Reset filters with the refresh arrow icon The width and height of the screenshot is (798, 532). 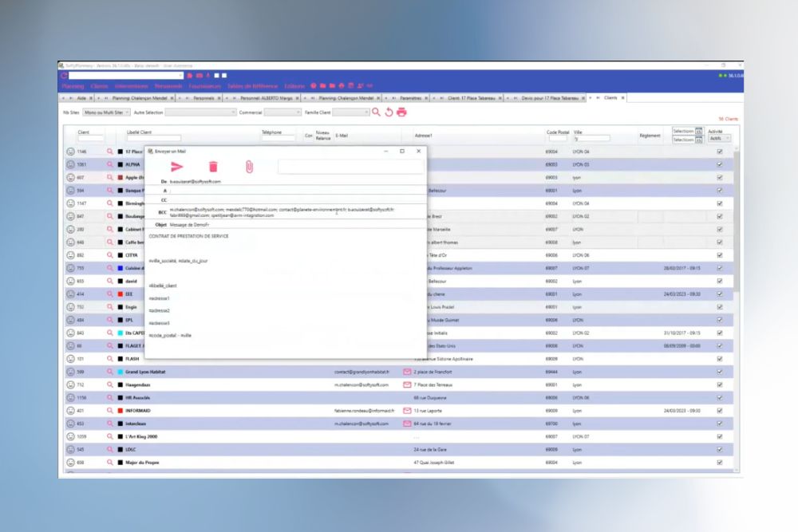389,112
